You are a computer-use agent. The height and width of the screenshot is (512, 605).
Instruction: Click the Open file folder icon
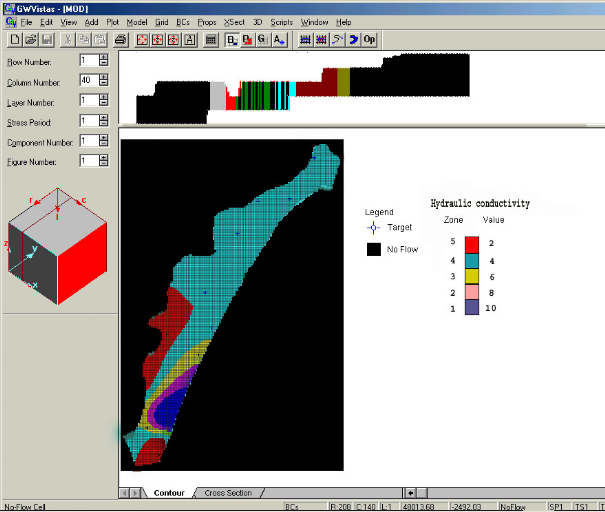[x=32, y=40]
